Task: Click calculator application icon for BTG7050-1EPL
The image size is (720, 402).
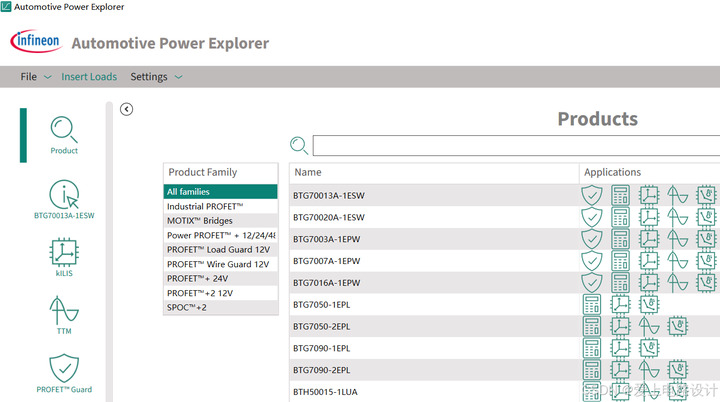Action: (x=592, y=304)
